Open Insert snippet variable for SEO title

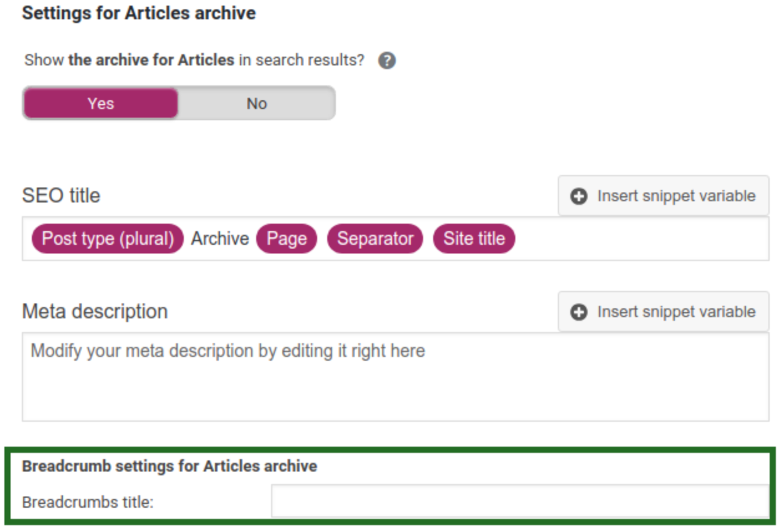click(662, 195)
